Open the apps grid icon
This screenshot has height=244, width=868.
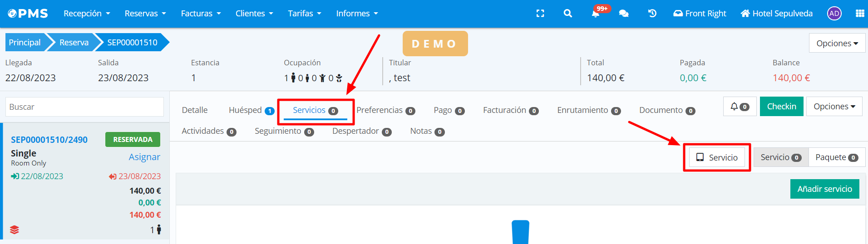click(x=859, y=14)
